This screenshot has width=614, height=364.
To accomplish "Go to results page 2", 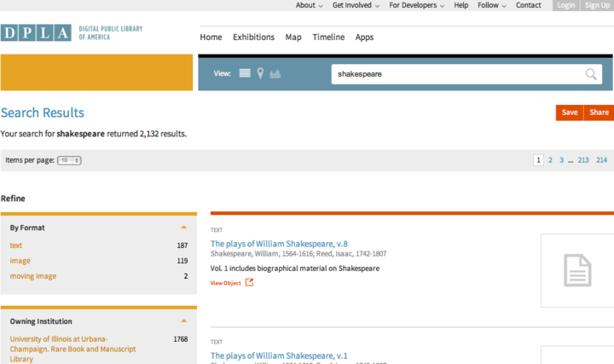I will pos(550,160).
